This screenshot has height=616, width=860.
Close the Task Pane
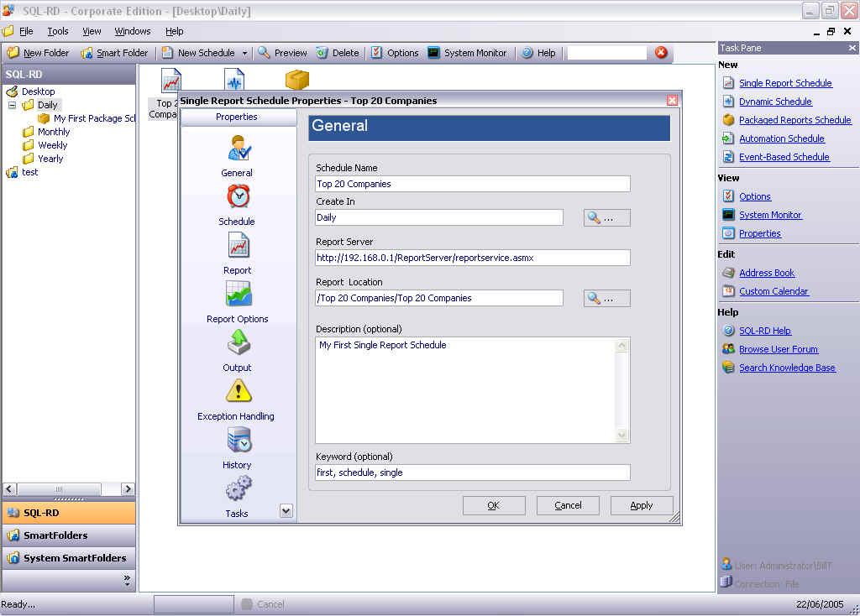point(852,48)
